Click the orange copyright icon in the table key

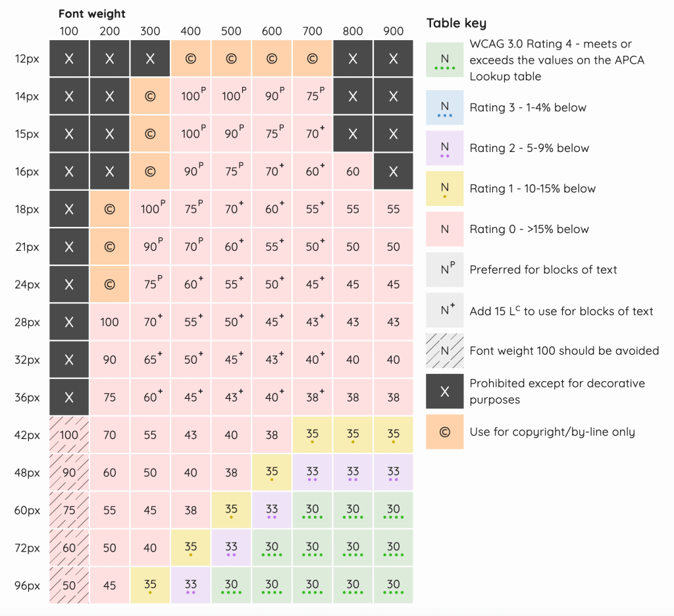tap(445, 432)
